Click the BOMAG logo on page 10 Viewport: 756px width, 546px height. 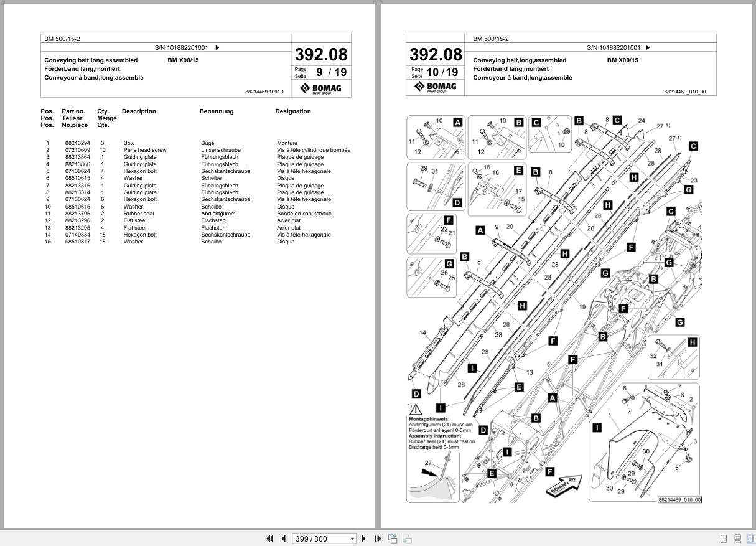436,87
